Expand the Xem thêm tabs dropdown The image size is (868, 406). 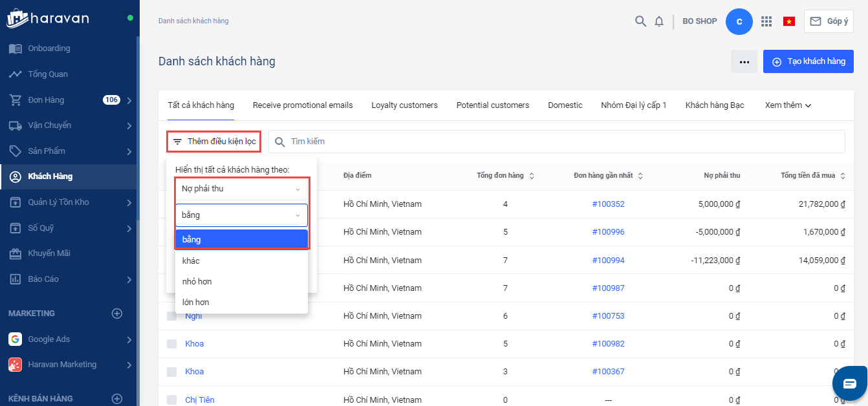[788, 105]
